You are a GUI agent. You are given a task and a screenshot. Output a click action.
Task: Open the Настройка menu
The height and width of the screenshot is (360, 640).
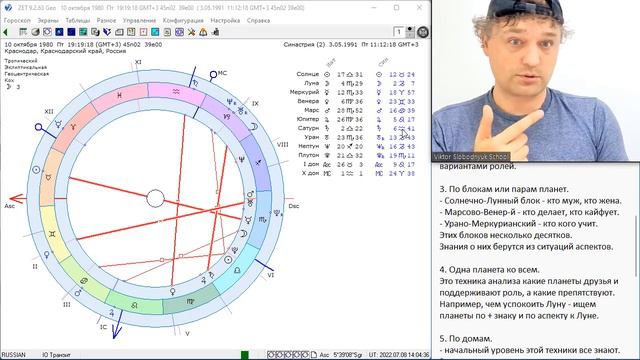click(225, 20)
